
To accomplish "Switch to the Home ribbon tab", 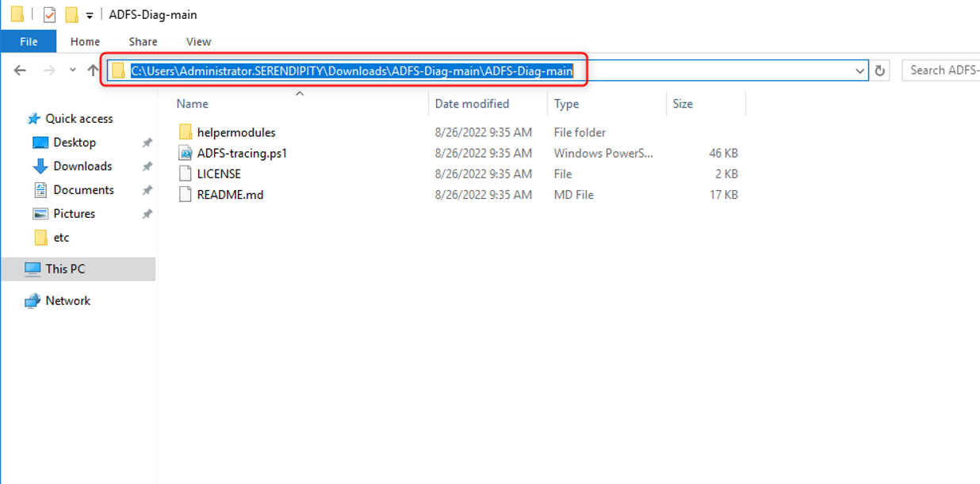I will coord(85,41).
